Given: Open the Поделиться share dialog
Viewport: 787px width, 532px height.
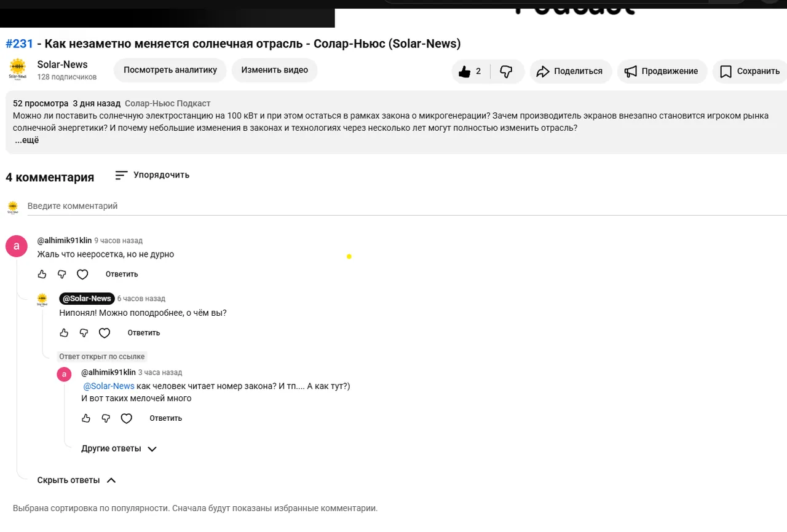Looking at the screenshot, I should (x=571, y=71).
